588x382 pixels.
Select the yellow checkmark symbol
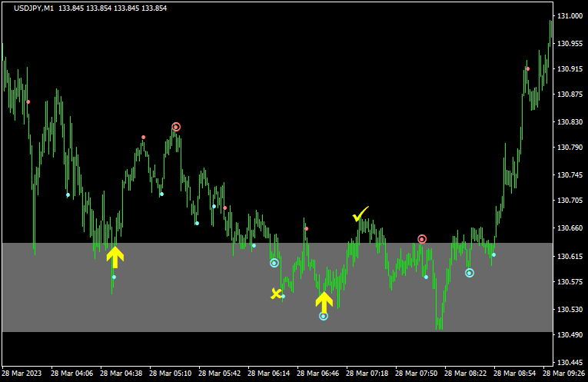click(360, 214)
